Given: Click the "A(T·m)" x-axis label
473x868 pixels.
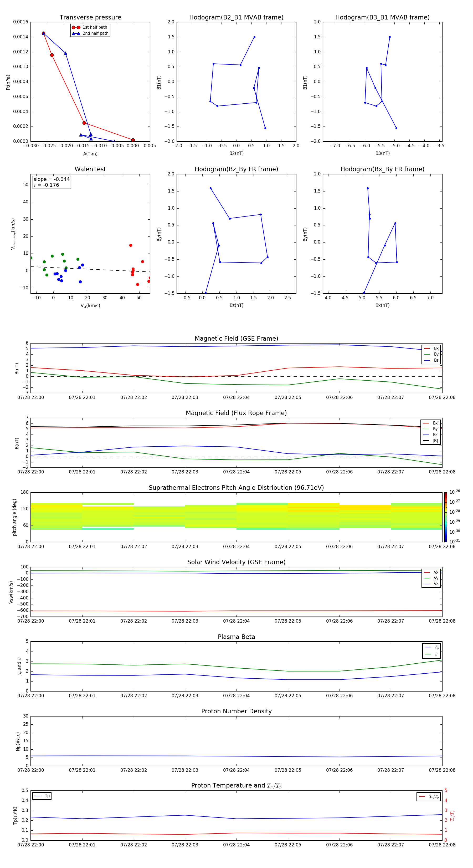Looking at the screenshot, I should tap(90, 154).
